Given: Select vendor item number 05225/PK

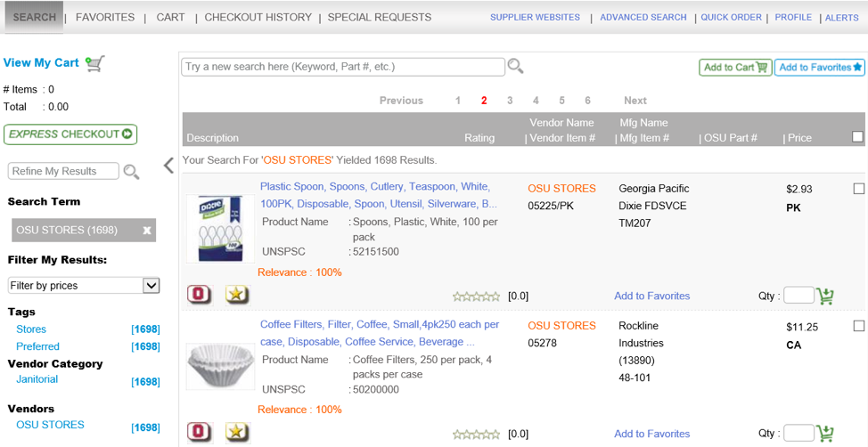Looking at the screenshot, I should pos(550,206).
